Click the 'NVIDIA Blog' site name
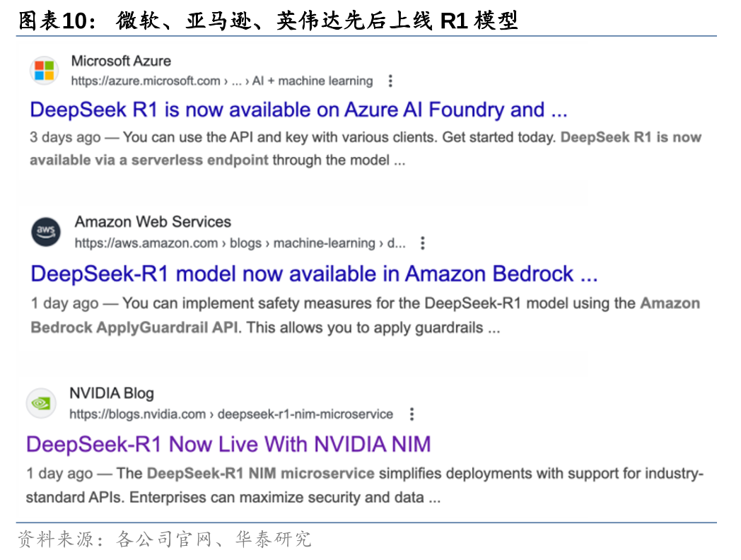This screenshot has width=741, height=560. 111,394
